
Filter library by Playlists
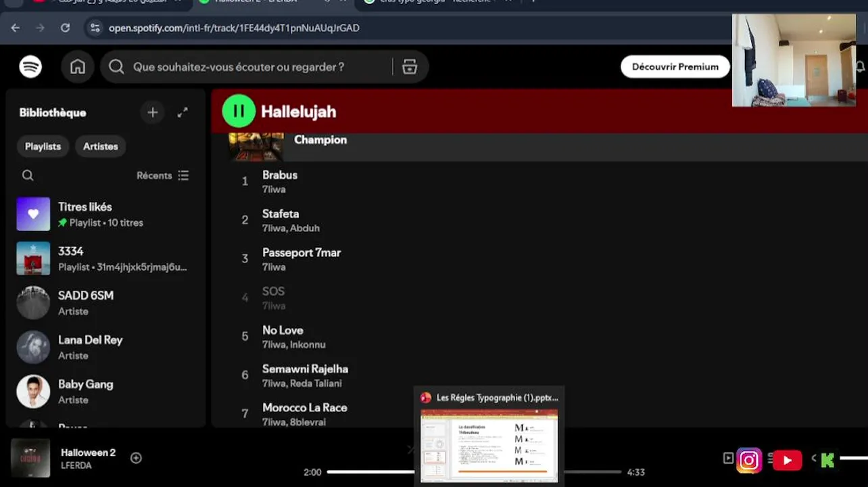43,146
